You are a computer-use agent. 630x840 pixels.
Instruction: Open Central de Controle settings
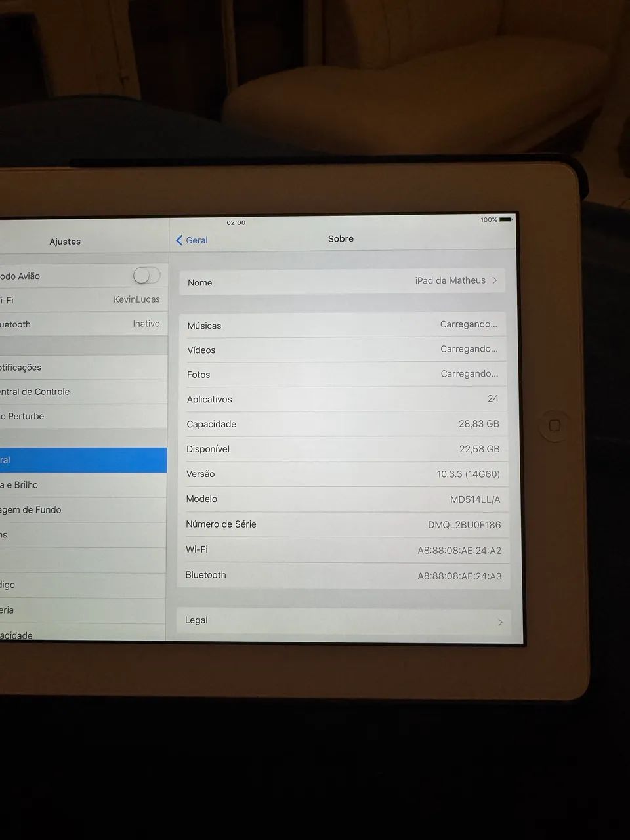pos(83,392)
